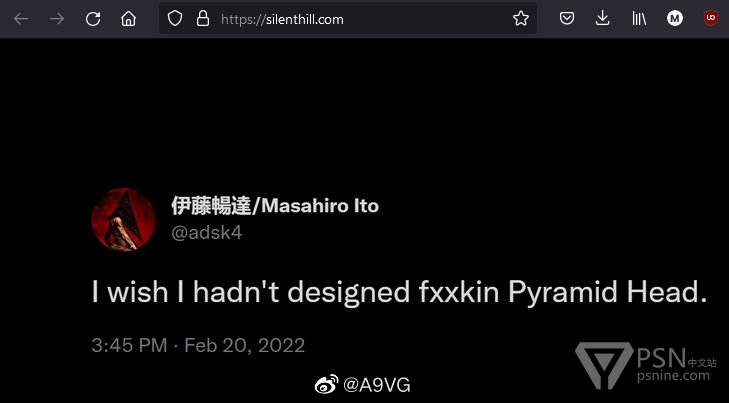Show site security padlock info
The width and height of the screenshot is (729, 403).
click(202, 18)
